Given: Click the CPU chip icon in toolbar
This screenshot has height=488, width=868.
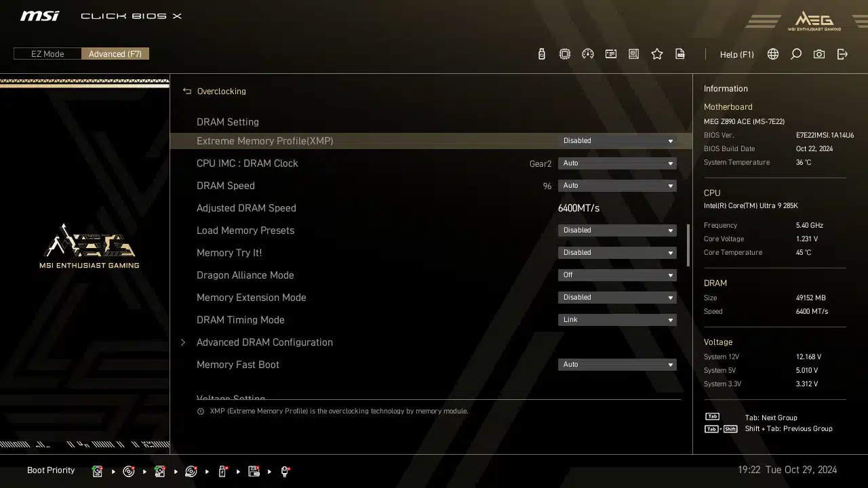Looking at the screenshot, I should (x=565, y=54).
